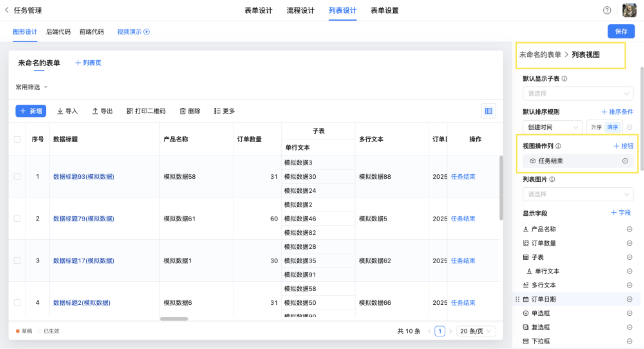Go back using the top-left arrow
This screenshot has width=644, height=349.
7,10
